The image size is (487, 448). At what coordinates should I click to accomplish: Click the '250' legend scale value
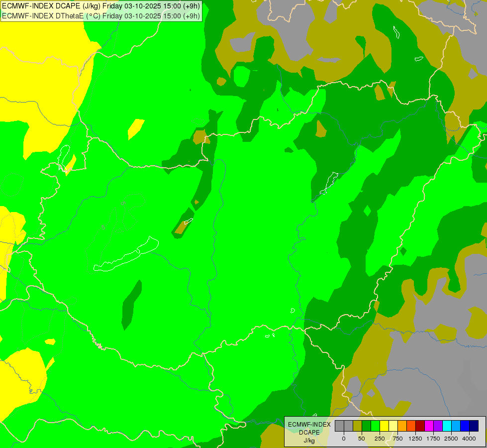click(380, 439)
